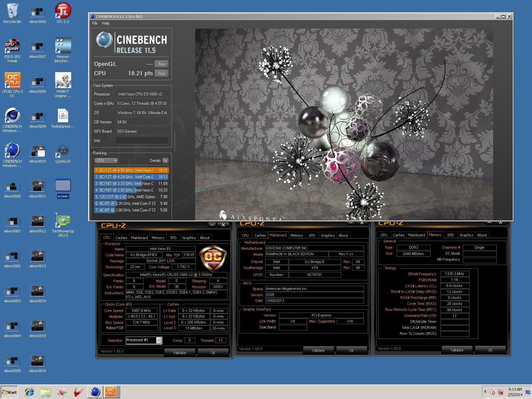Viewport: 532px width, 399px height.
Task: Click the Start button
Action: [x=9, y=392]
